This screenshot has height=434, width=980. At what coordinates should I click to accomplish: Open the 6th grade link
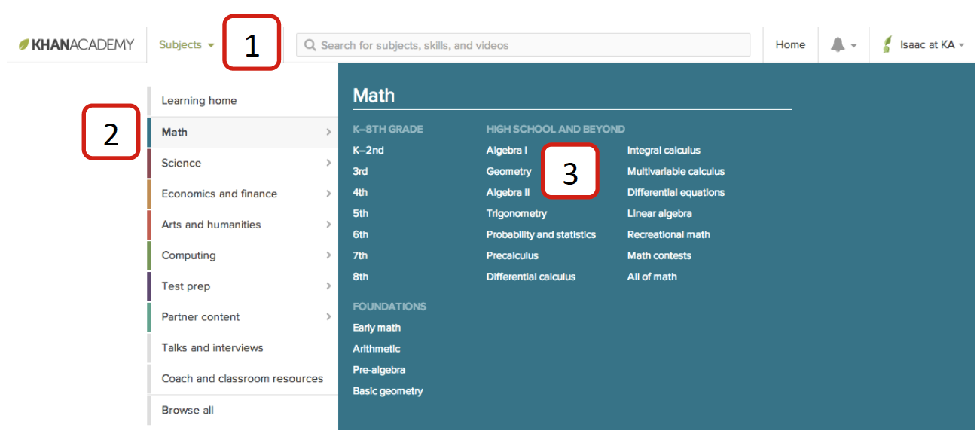coord(360,235)
